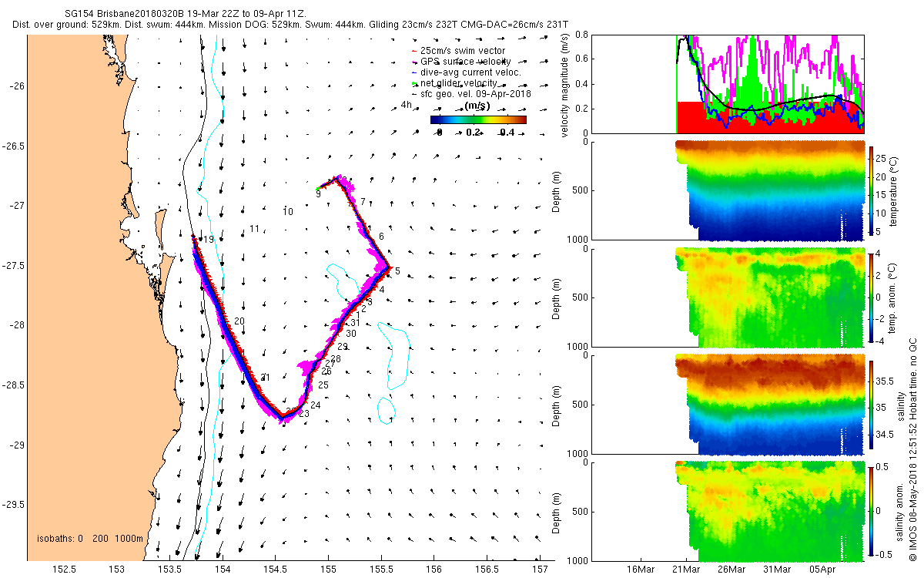The height and width of the screenshot is (578, 924).
Task: Click the velocity (m/s) colorbar in the map legend
Action: (478, 119)
